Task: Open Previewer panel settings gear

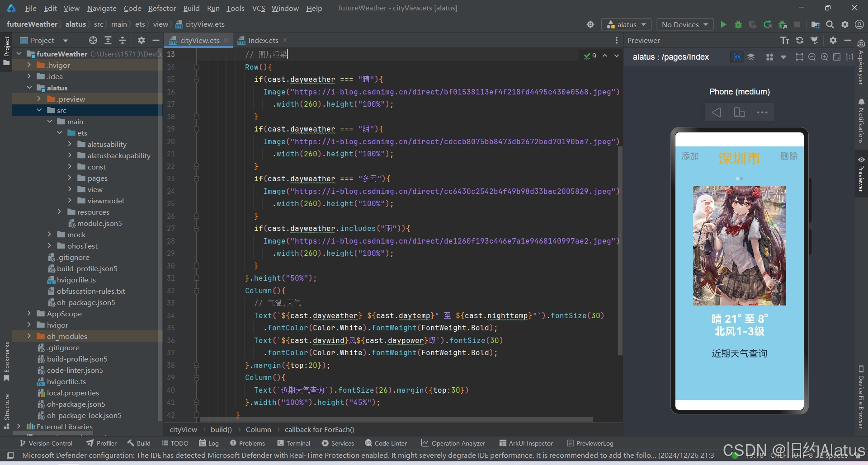Action: click(833, 40)
